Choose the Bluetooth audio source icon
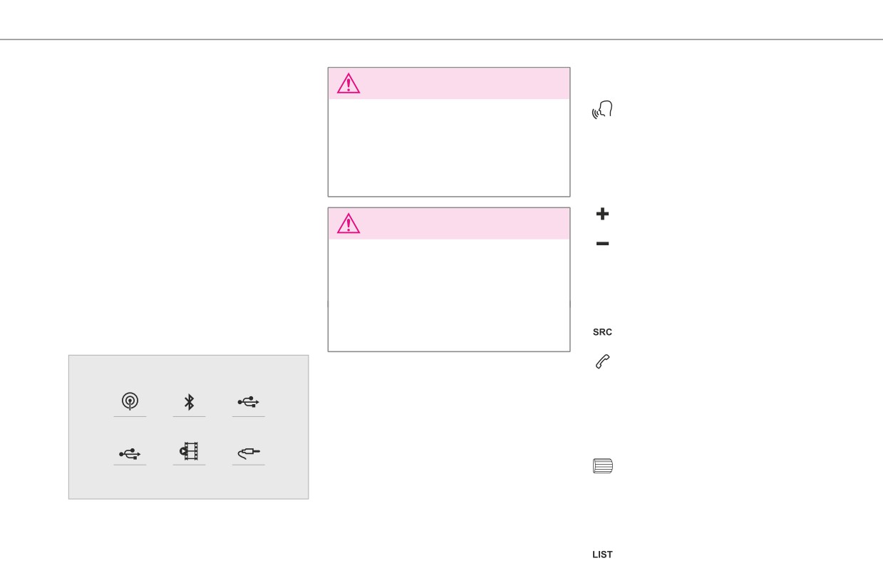This screenshot has width=883, height=588. 189,402
